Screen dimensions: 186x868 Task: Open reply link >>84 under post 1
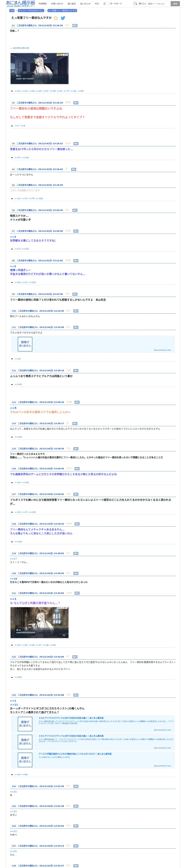pos(81,91)
